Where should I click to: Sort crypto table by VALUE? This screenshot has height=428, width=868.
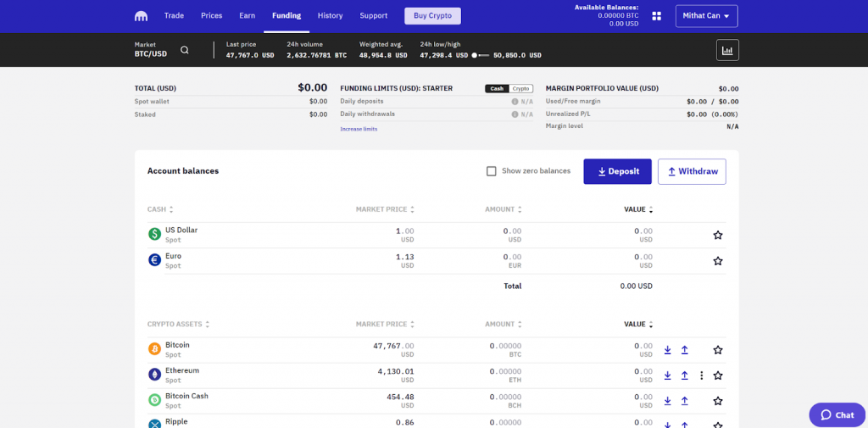click(x=638, y=324)
